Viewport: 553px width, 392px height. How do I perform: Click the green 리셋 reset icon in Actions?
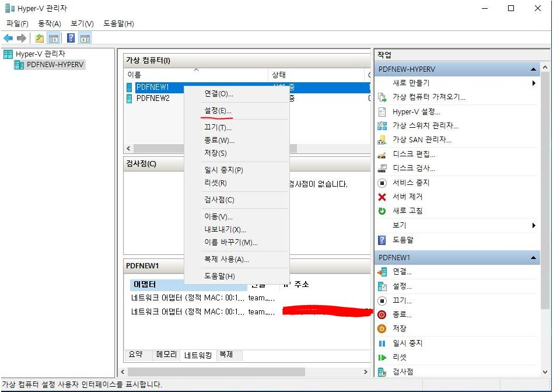pyautogui.click(x=382, y=358)
